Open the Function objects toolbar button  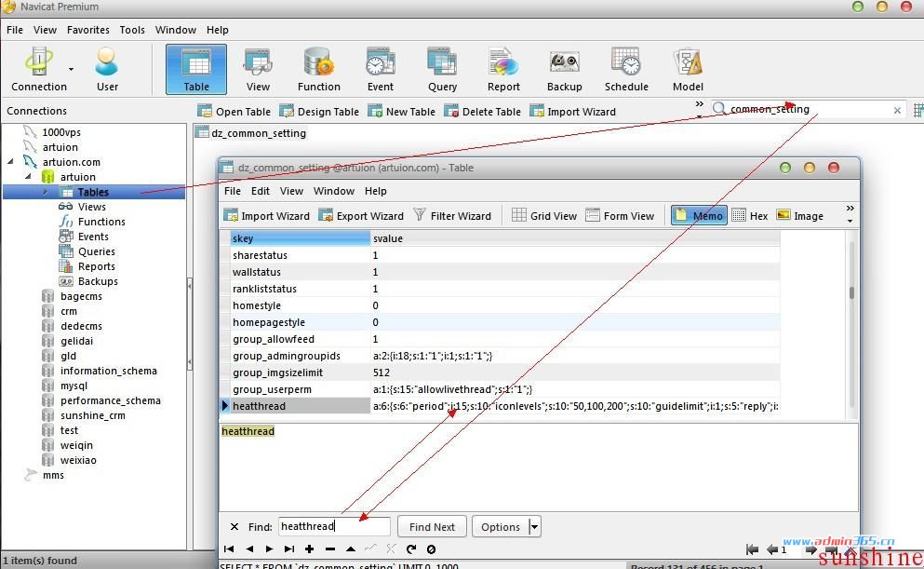(319, 70)
